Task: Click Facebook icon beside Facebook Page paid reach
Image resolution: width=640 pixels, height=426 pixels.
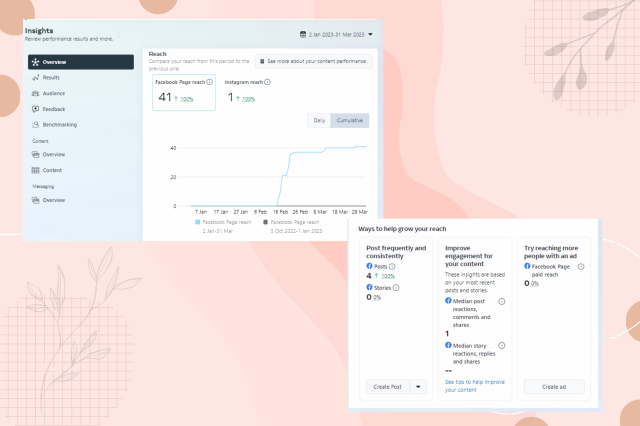Action: pos(527,266)
